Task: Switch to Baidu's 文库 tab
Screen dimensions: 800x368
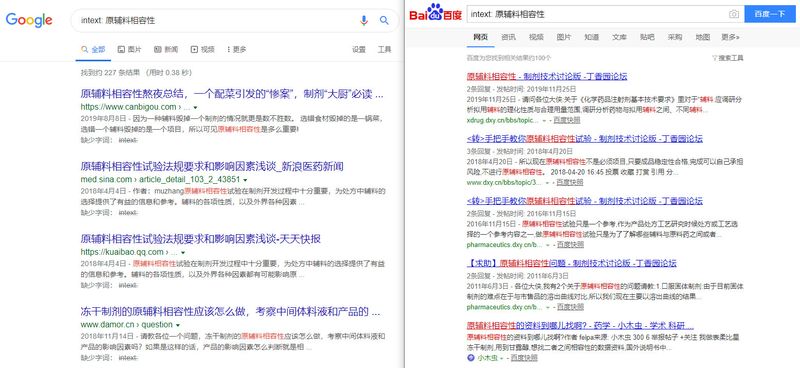Action: pos(619,37)
